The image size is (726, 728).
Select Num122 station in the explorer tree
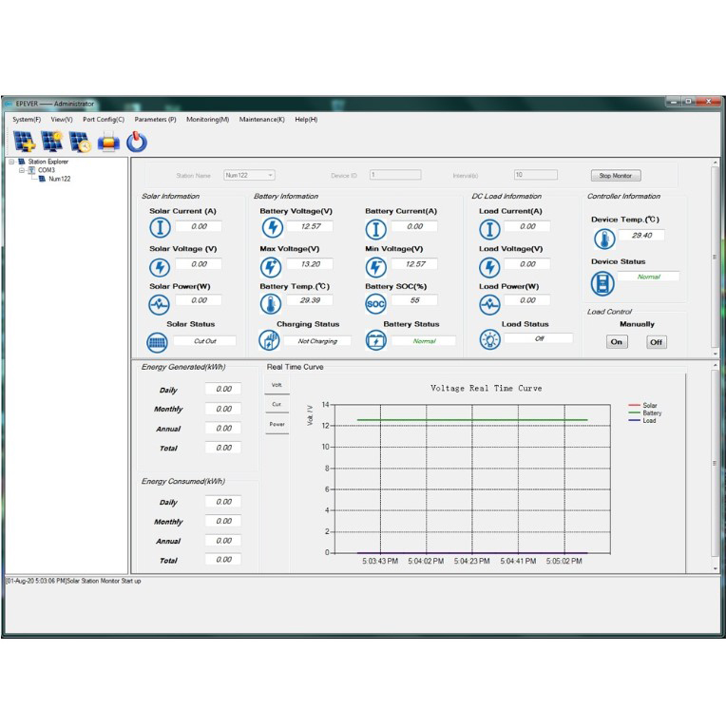60,179
